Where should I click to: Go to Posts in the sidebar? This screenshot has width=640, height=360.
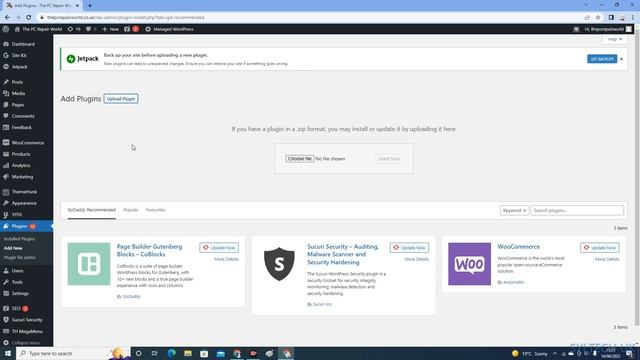(17, 82)
